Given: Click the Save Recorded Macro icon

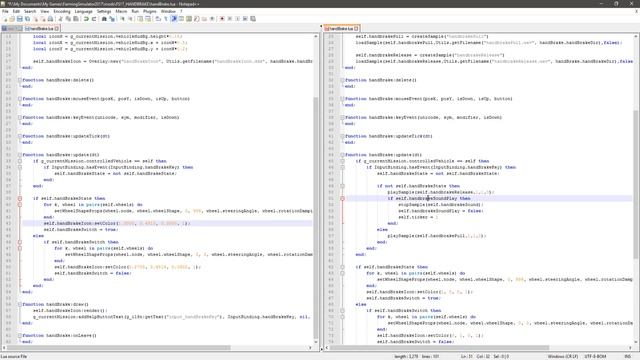Looking at the screenshot, I should (253, 19).
